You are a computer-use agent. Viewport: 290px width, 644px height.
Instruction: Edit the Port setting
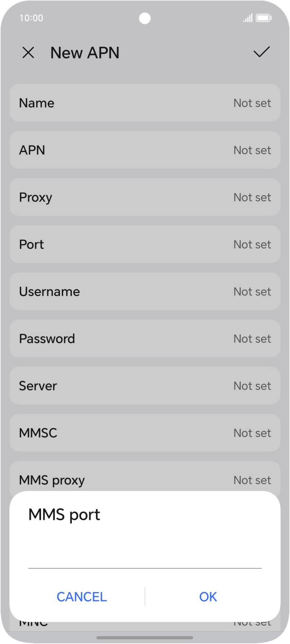pos(145,244)
